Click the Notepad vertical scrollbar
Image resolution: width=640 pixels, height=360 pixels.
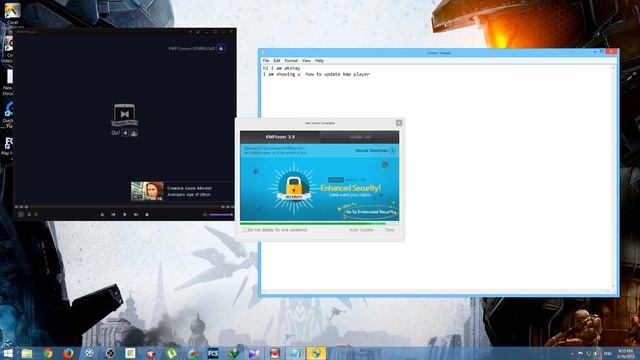point(614,177)
